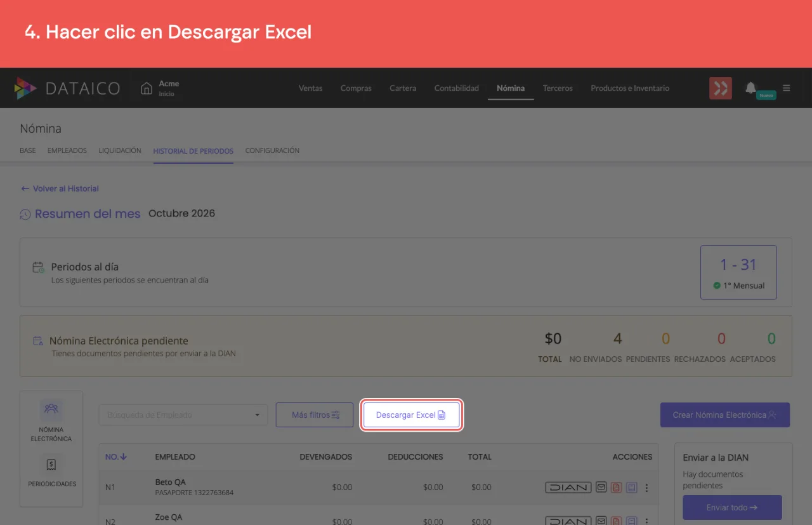The image size is (812, 525).
Task: Click the Beto QA employee name
Action: (x=171, y=482)
